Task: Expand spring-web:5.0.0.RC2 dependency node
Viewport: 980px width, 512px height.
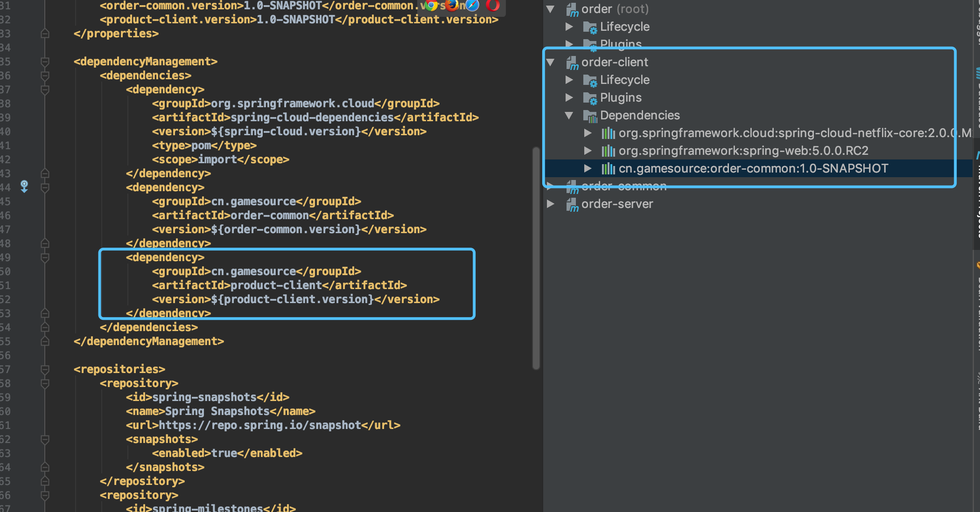Action: click(x=588, y=151)
